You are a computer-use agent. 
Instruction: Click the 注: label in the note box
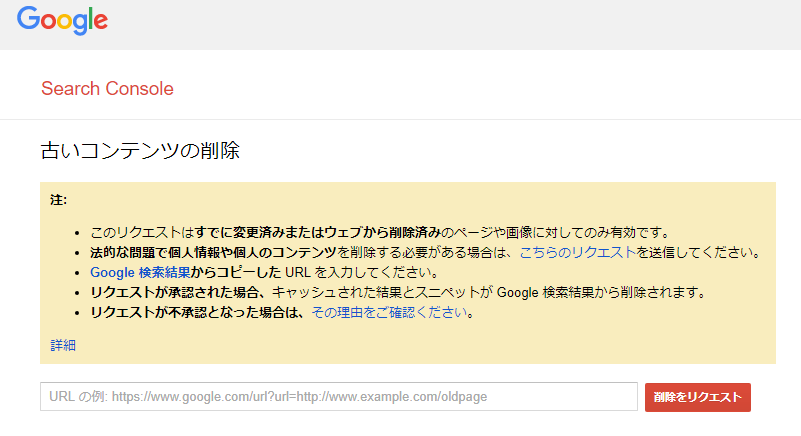point(58,200)
